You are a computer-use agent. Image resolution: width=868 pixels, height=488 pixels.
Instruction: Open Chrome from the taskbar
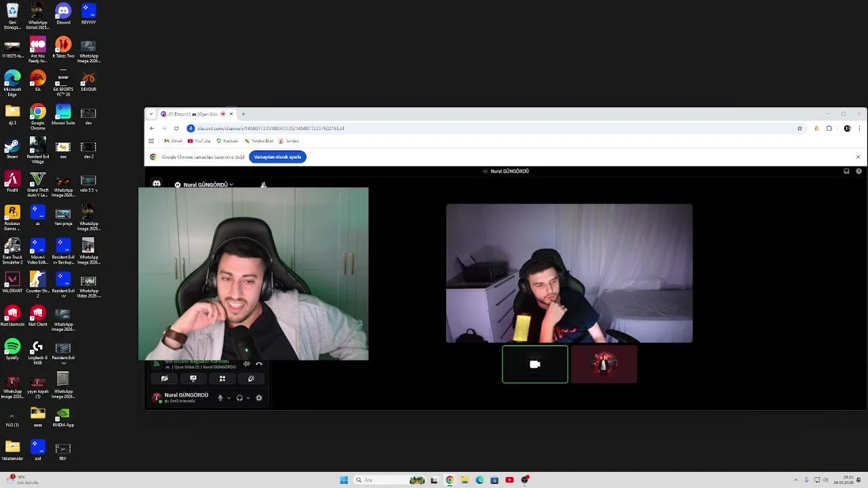tap(450, 480)
